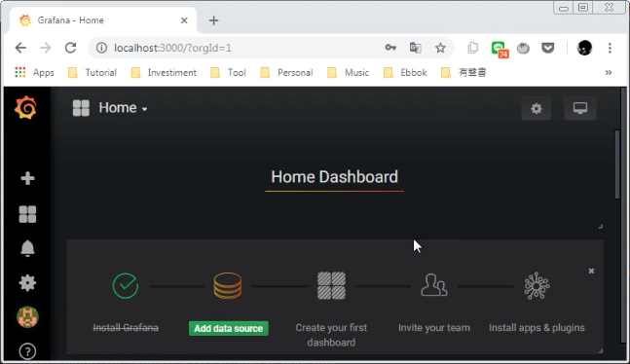This screenshot has height=364, width=630.
Task: Open the Help question mark icon
Action: coord(27,351)
